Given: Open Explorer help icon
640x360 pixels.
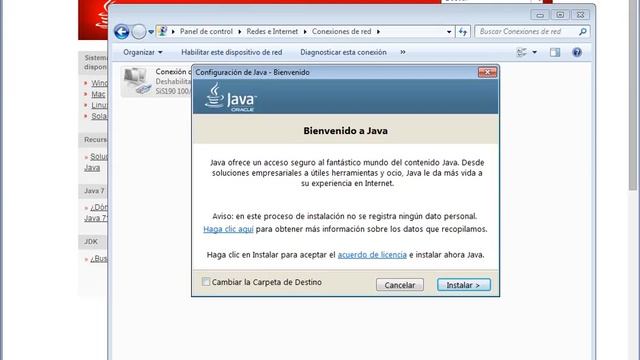Looking at the screenshot, I should click(x=577, y=52).
